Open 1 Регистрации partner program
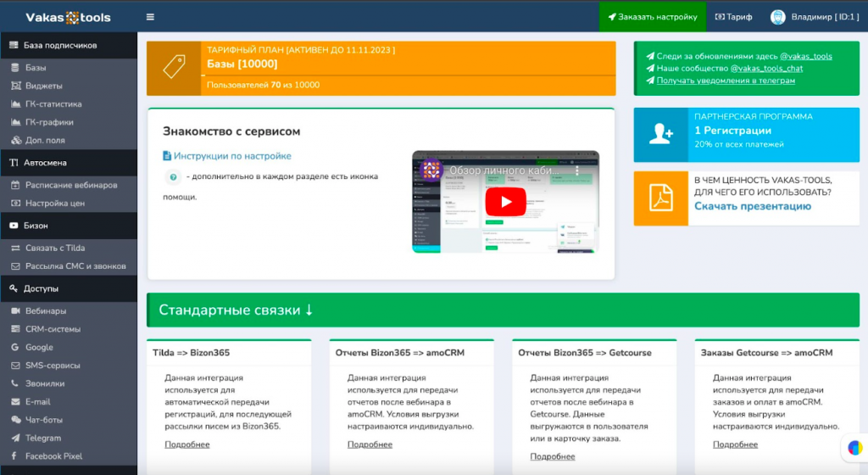This screenshot has width=868, height=475. [733, 131]
